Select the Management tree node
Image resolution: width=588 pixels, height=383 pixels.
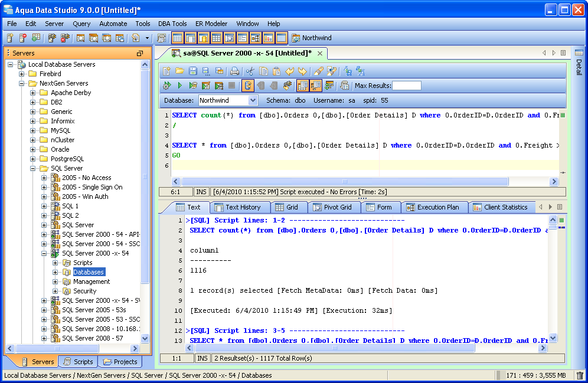pyautogui.click(x=92, y=281)
